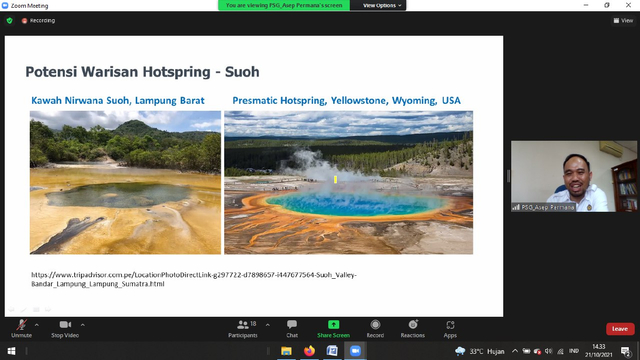This screenshot has width=640, height=360.
Task: Switch to Zoom on the taskbar
Action: coord(355,351)
